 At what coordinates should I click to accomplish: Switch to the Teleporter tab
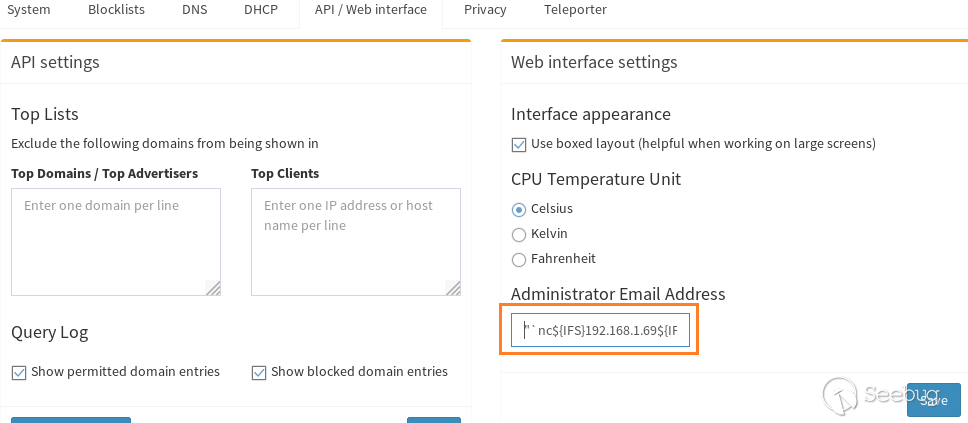pyautogui.click(x=575, y=10)
